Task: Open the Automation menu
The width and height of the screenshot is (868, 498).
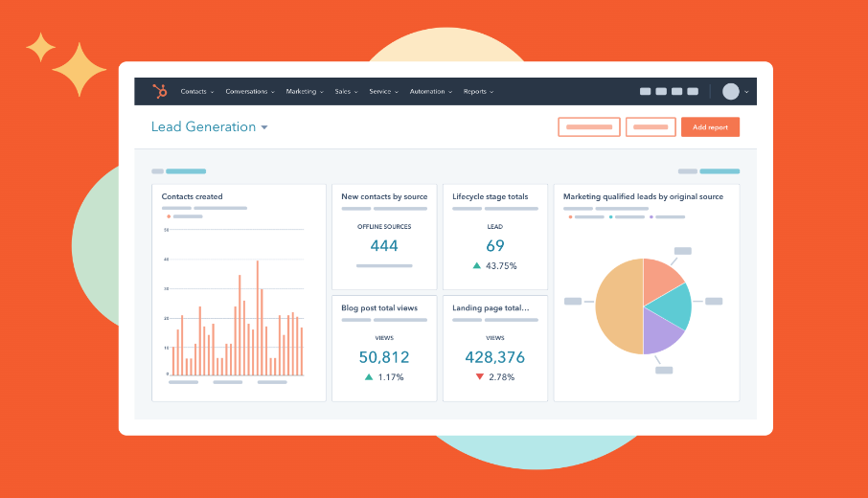Action: click(x=430, y=92)
